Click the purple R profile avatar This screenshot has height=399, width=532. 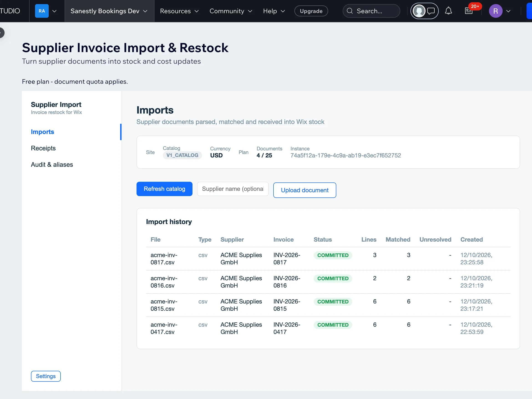pyautogui.click(x=495, y=11)
